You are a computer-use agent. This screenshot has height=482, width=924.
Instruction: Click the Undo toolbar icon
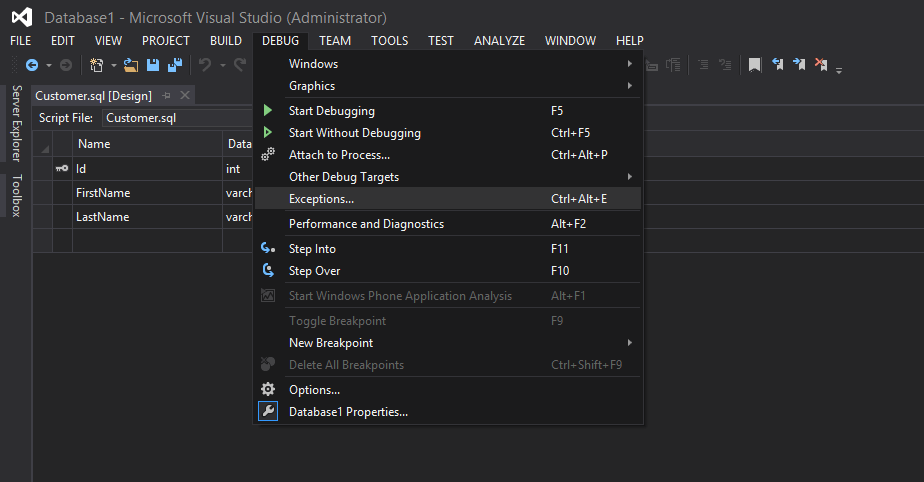(x=204, y=65)
